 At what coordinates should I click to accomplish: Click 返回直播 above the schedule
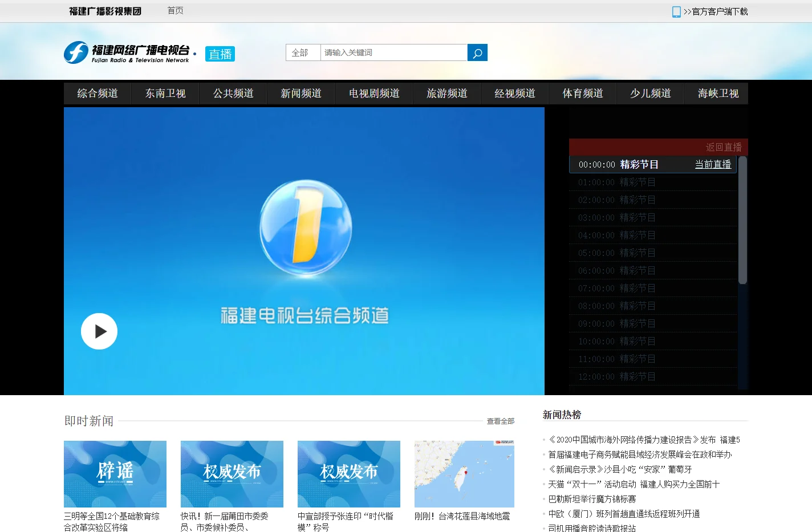pyautogui.click(x=724, y=147)
